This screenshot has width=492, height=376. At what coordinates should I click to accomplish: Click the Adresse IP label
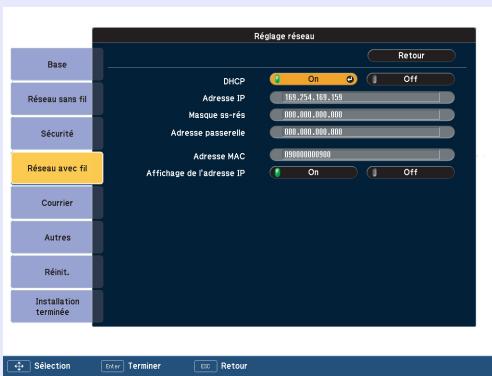(224, 98)
